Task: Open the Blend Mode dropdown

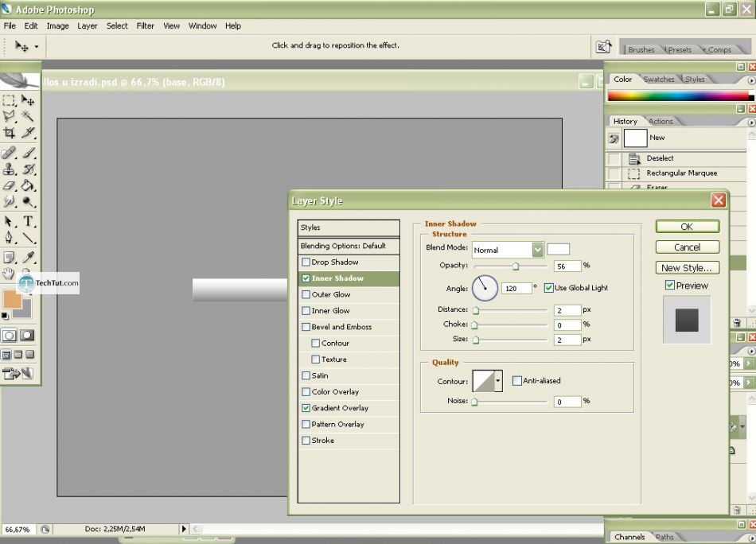Action: tap(538, 250)
